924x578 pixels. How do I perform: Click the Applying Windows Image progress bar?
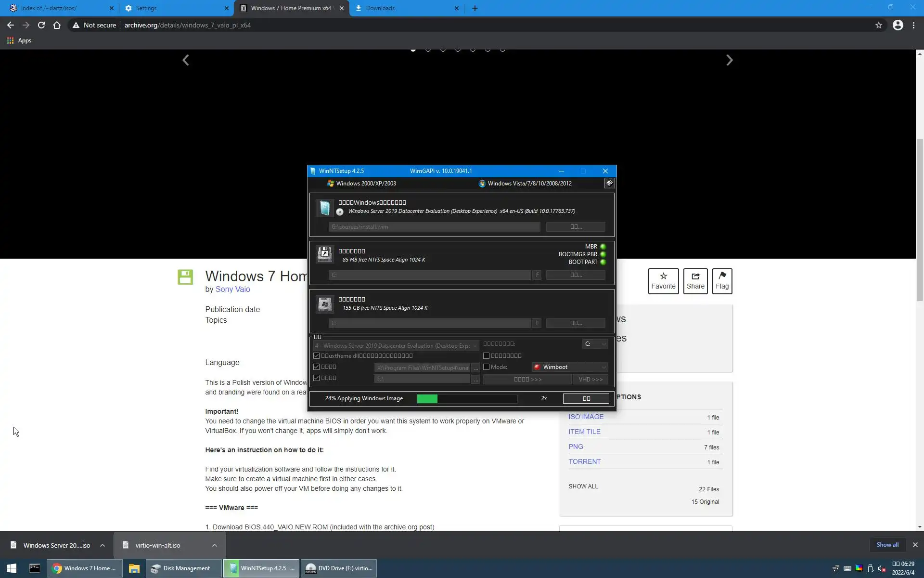tap(467, 399)
